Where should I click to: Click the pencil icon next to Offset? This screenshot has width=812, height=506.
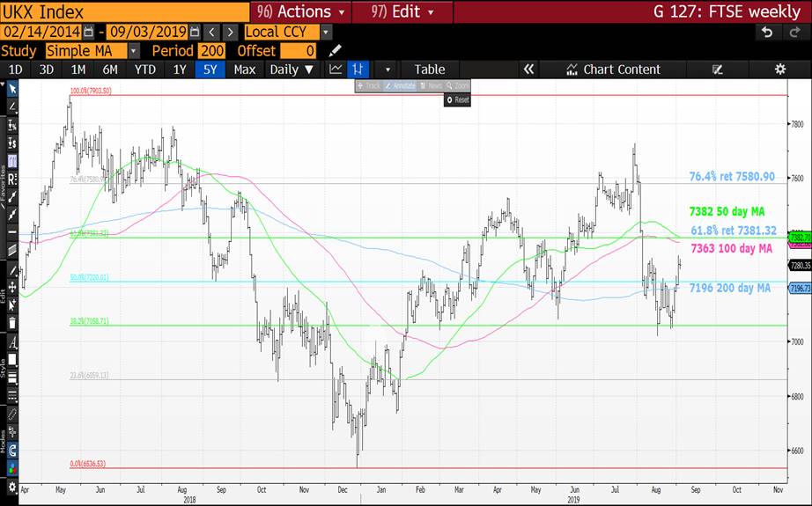[335, 51]
